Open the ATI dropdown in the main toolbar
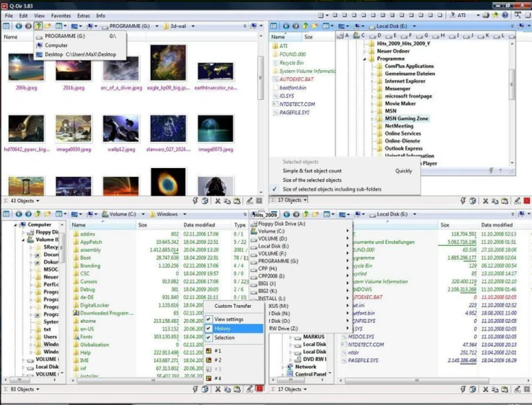 (478, 15)
